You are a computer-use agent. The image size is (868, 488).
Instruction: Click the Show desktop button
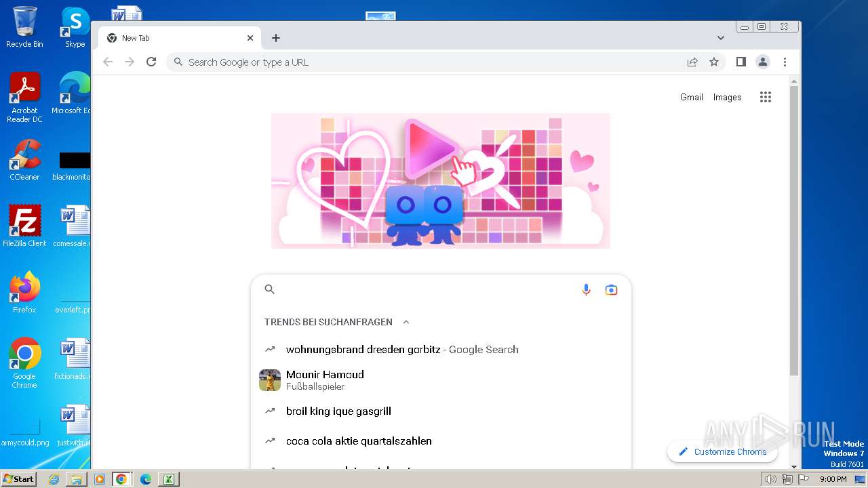tap(861, 479)
